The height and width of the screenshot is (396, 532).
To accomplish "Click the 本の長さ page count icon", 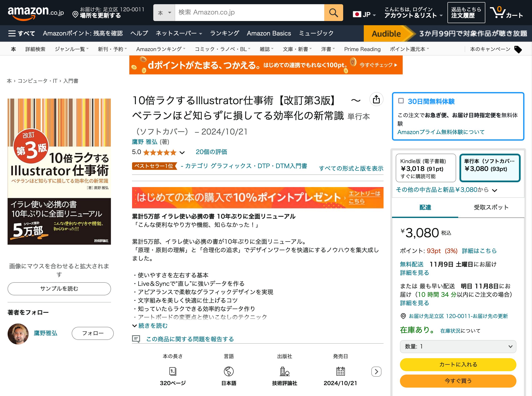I will click(173, 371).
